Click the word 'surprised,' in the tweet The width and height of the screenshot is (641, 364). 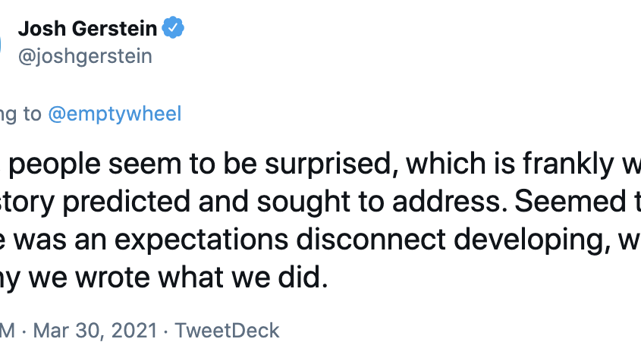331,165
